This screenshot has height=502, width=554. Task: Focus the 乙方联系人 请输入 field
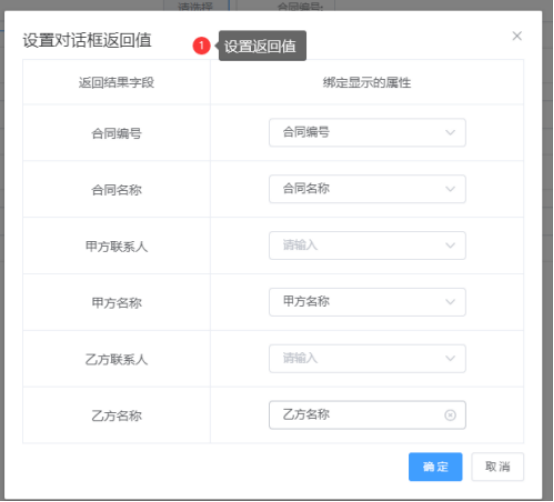[x=367, y=359]
